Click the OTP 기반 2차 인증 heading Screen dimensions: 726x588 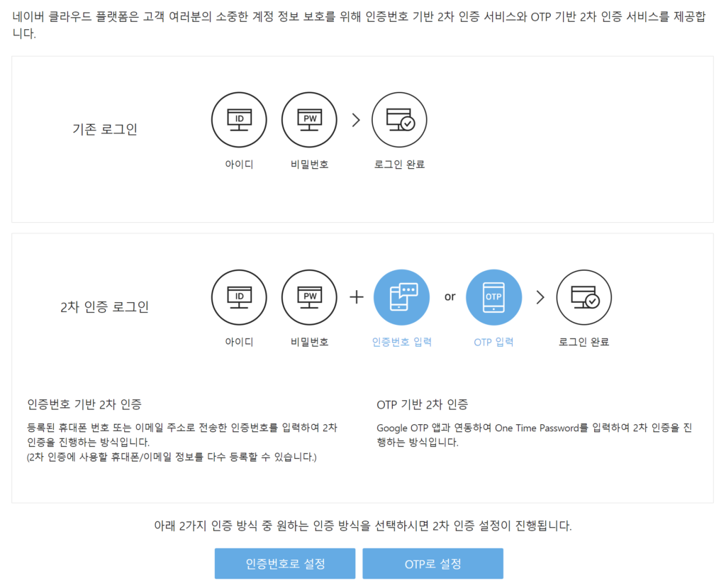[423, 404]
